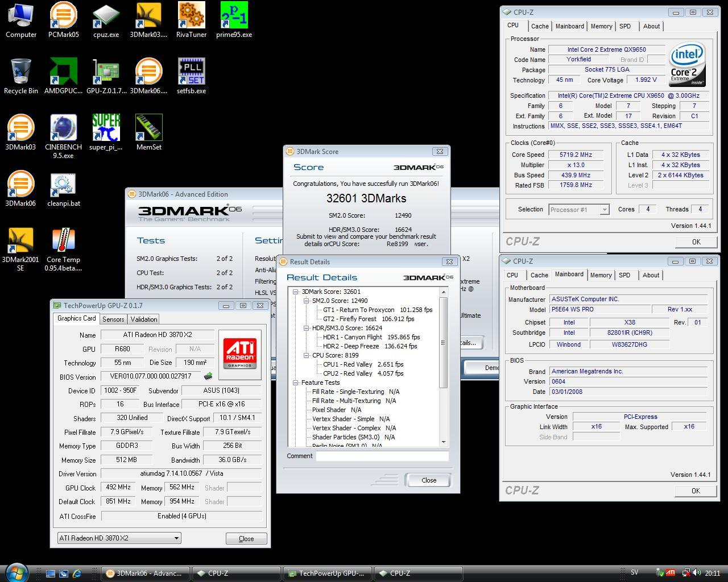Click the ATI Radeon Graphics logo in GPU-Z
This screenshot has width=728, height=582.
click(x=239, y=355)
